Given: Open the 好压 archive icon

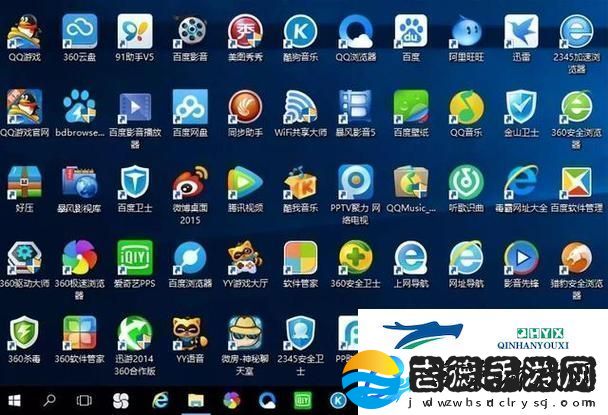Looking at the screenshot, I should (24, 182).
